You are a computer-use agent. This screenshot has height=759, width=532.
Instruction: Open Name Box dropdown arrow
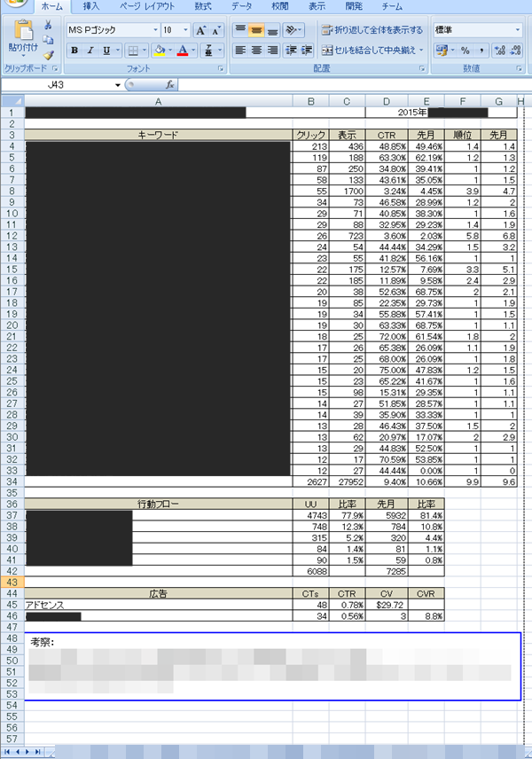118,85
